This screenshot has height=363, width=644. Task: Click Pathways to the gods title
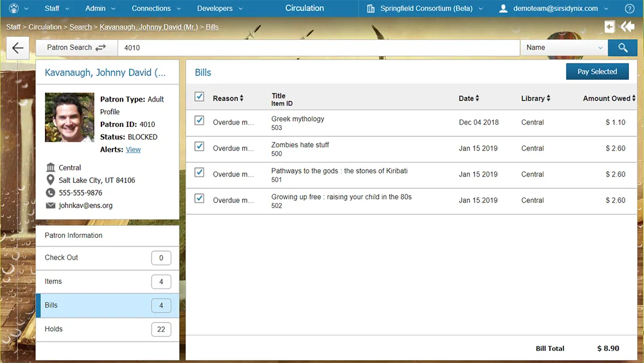point(339,171)
